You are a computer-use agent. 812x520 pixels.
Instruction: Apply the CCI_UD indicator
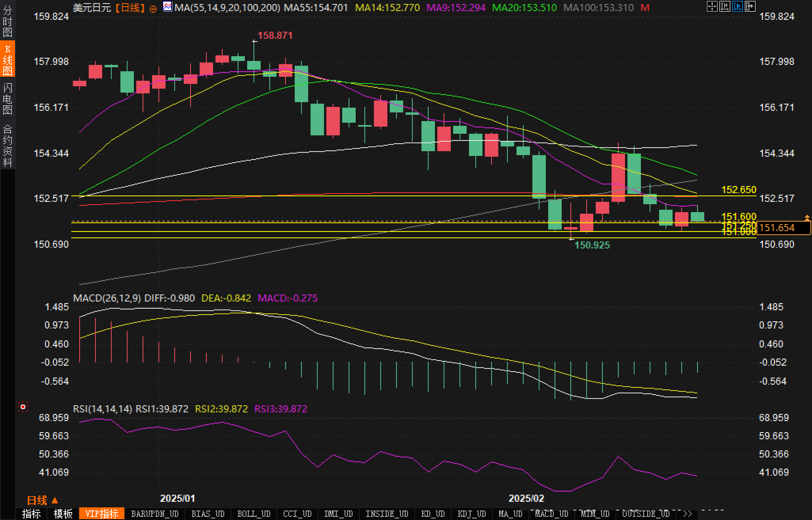(x=297, y=514)
